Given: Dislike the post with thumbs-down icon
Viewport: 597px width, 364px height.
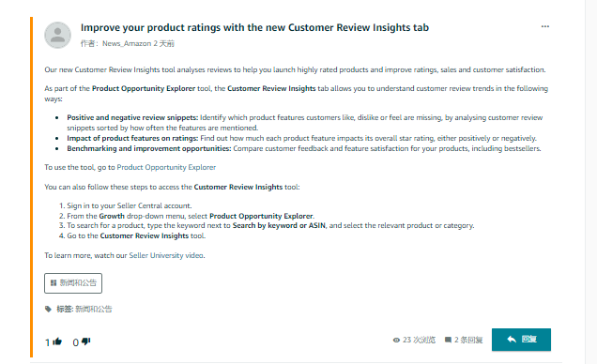Looking at the screenshot, I should pos(86,341).
